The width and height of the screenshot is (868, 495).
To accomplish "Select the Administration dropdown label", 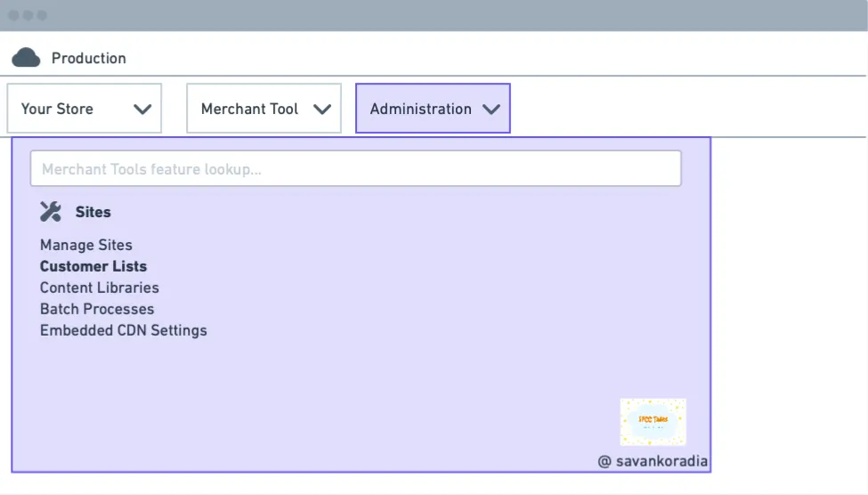I will point(421,110).
